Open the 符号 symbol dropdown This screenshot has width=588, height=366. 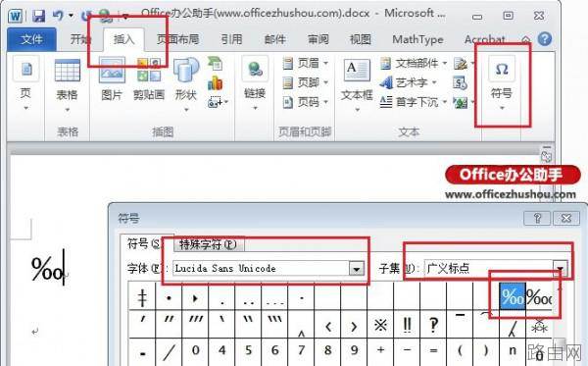[502, 83]
